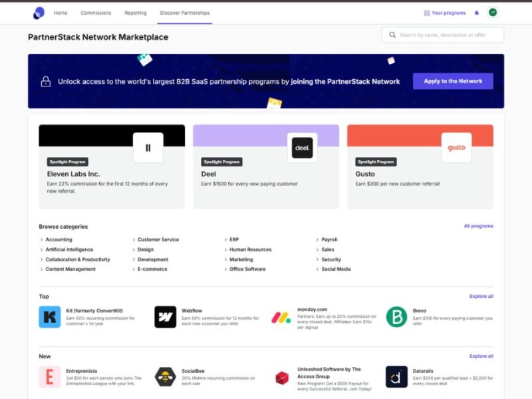Viewport: 532px width, 399px height.
Task: Expand the Content Management category
Action: coord(70,269)
